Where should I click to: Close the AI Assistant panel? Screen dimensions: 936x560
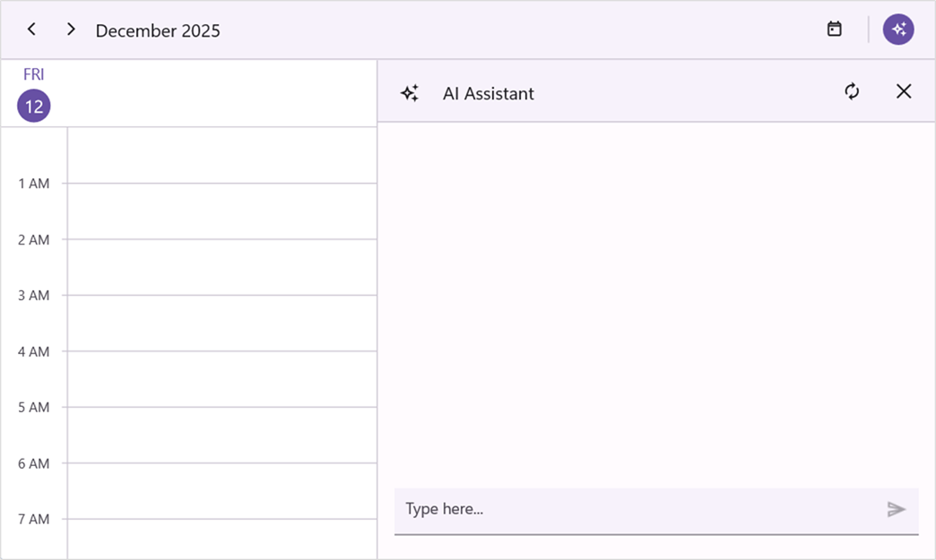click(x=904, y=91)
